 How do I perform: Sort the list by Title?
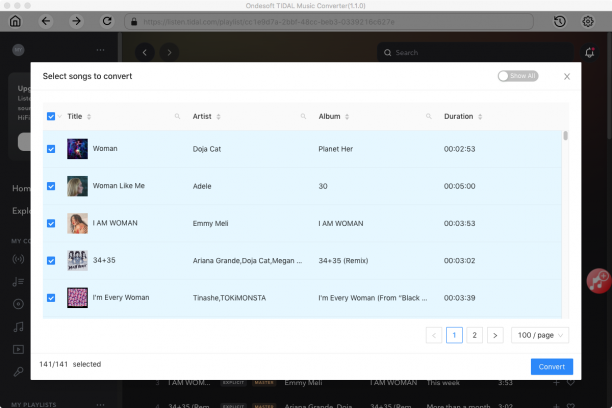[89, 116]
